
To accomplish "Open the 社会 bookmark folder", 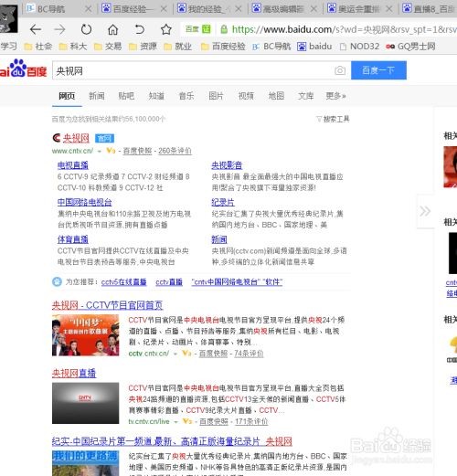I will click(x=38, y=47).
